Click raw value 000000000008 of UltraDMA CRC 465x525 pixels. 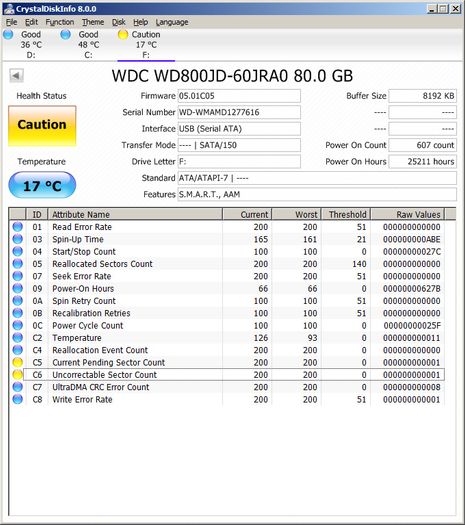click(x=412, y=387)
